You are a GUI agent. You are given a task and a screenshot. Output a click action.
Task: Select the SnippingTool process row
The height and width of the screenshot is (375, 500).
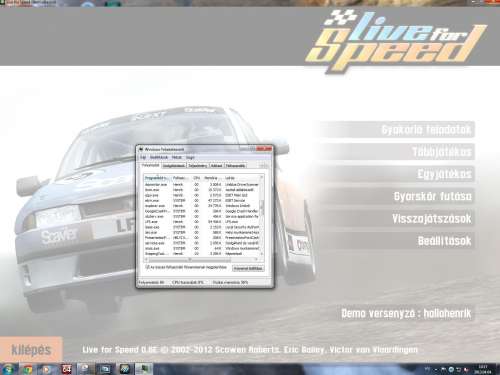pyautogui.click(x=202, y=254)
